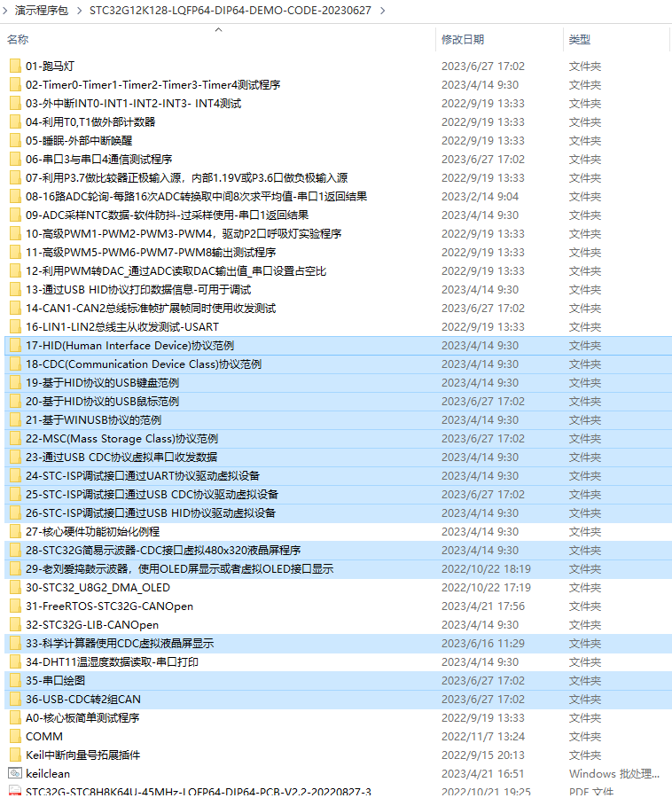Click folder icon of 02-Timer0-Timer1 测试程序

15,85
